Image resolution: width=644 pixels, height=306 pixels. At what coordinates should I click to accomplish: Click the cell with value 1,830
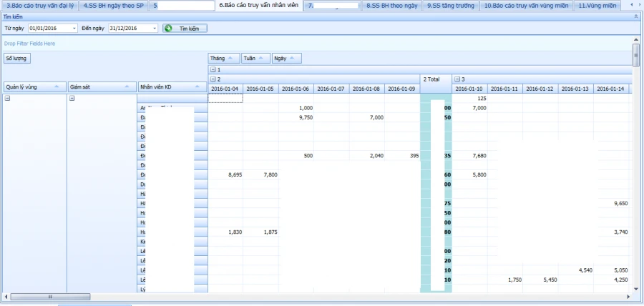point(225,232)
